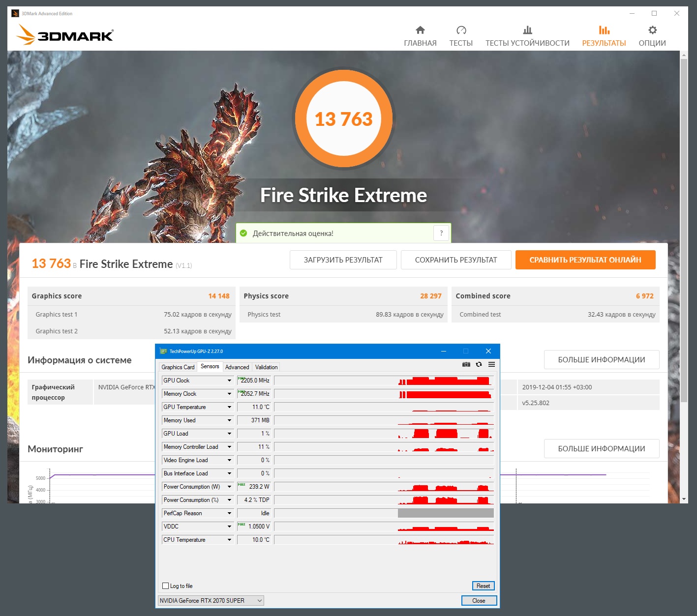The height and width of the screenshot is (616, 697).
Task: Expand the Video Engine Load dropdown
Action: [x=229, y=460]
